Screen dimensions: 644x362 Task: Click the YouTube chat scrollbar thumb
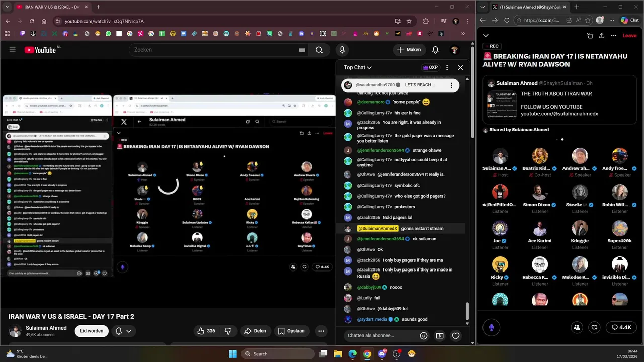click(x=467, y=311)
